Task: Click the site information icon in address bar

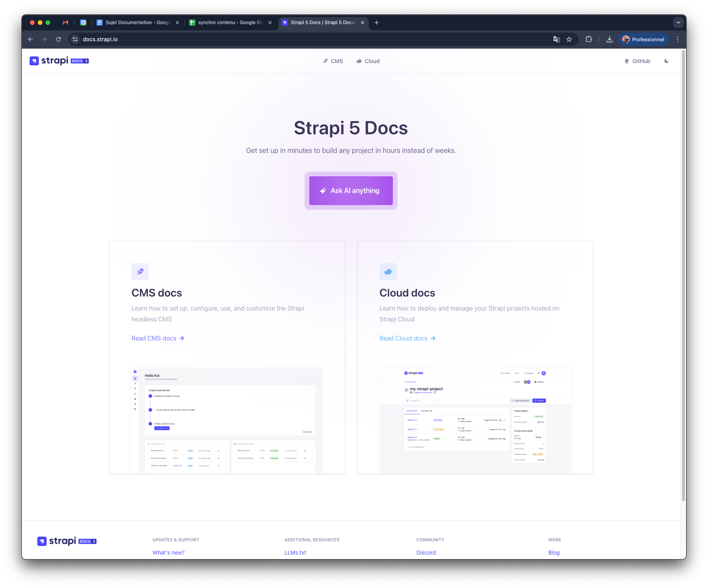Action: (75, 39)
